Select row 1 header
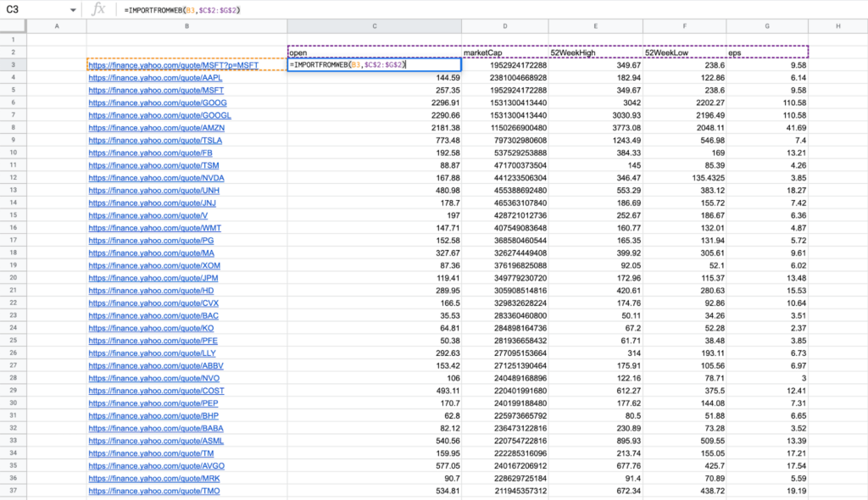Screen dimensions: 868x500 point(13,40)
